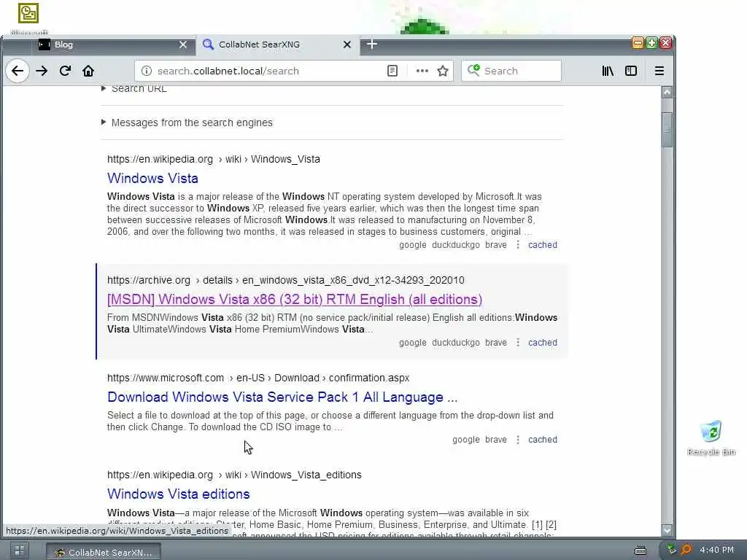747x560 pixels.
Task: Show site information for search.collabnet.local
Action: click(x=146, y=71)
